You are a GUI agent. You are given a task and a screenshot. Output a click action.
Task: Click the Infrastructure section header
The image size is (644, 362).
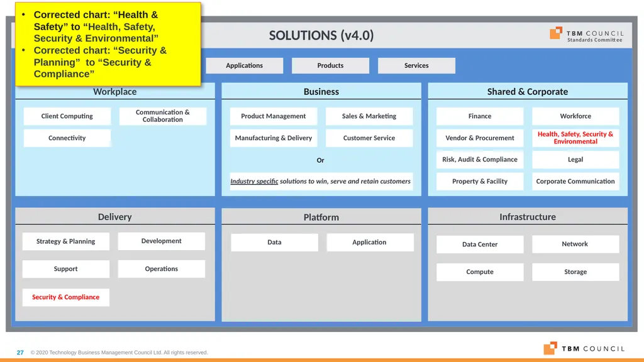(x=528, y=217)
